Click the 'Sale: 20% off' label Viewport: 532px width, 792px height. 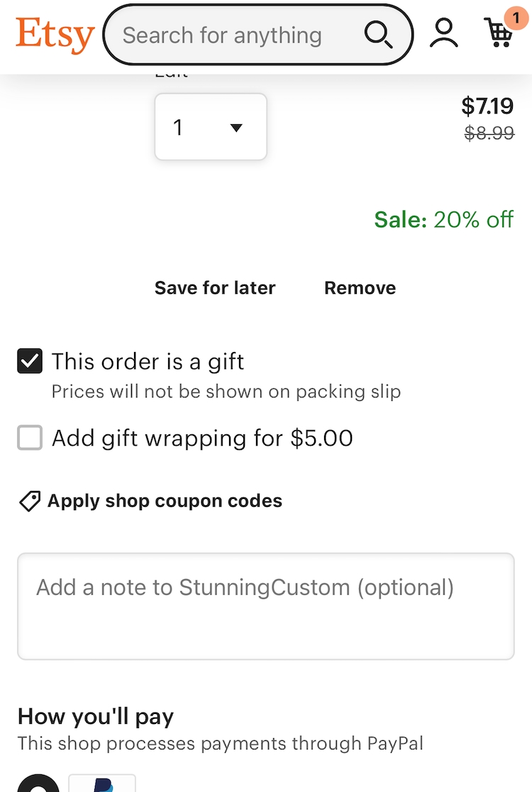pos(444,220)
